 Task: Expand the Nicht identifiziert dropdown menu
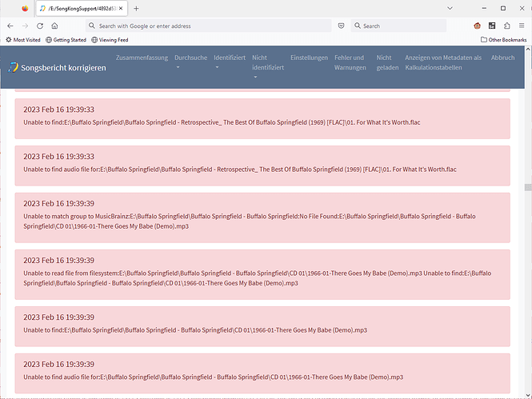(268, 67)
